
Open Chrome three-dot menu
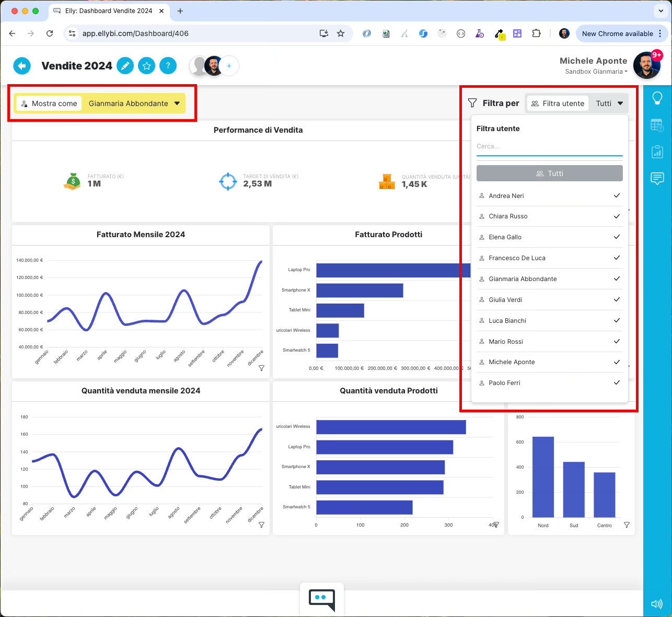point(661,33)
